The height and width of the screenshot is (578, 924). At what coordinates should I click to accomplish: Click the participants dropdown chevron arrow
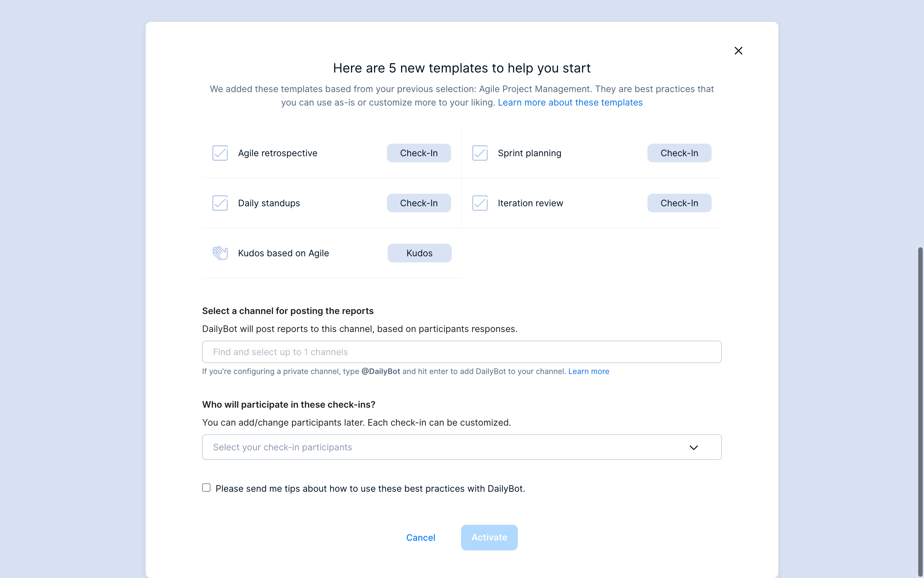tap(693, 448)
